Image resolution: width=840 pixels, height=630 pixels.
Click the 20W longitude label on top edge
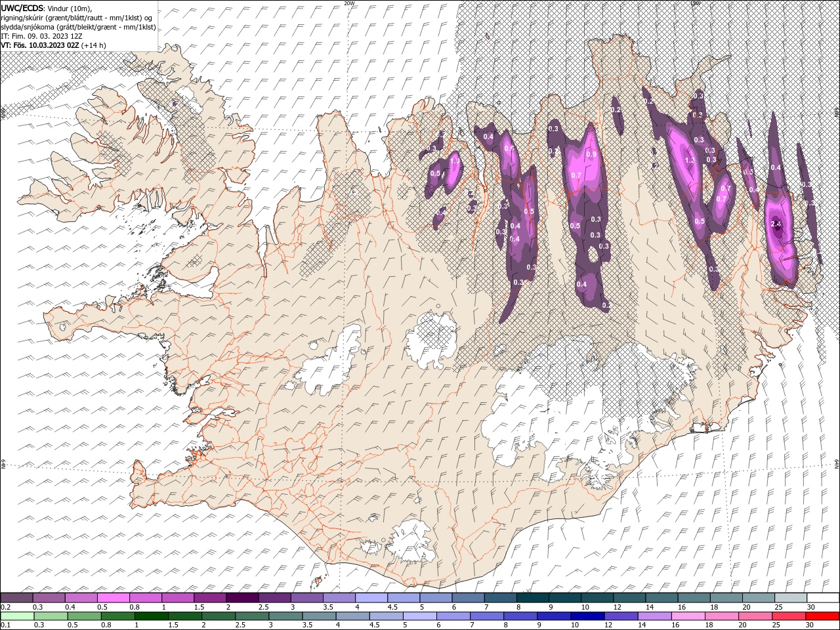pos(350,3)
